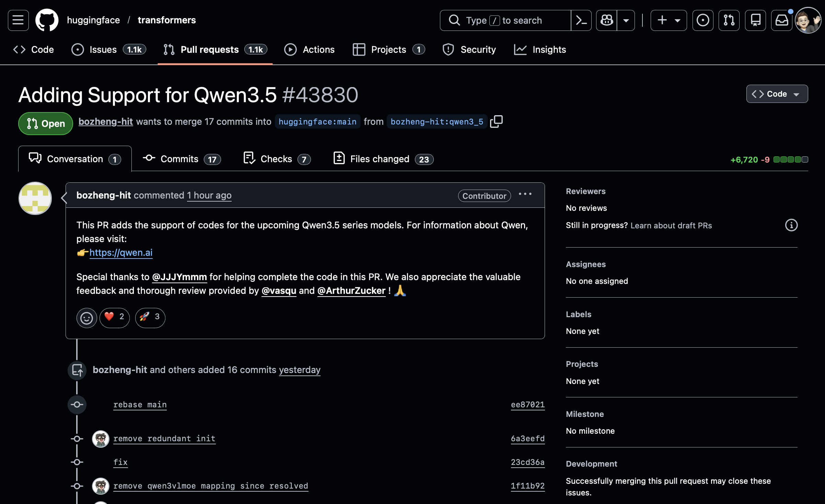Toggle the rocket reaction with 3 votes
This screenshot has width=825, height=504.
pos(150,317)
